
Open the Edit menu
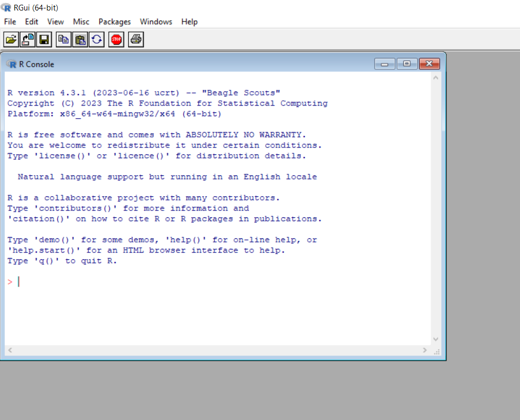(32, 22)
